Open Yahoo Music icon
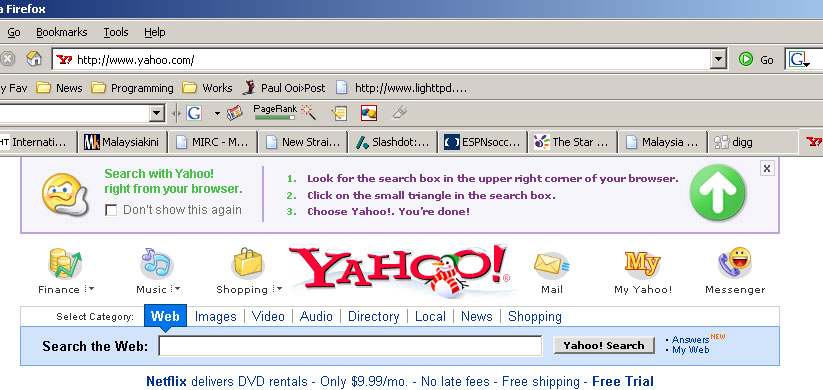 156,263
